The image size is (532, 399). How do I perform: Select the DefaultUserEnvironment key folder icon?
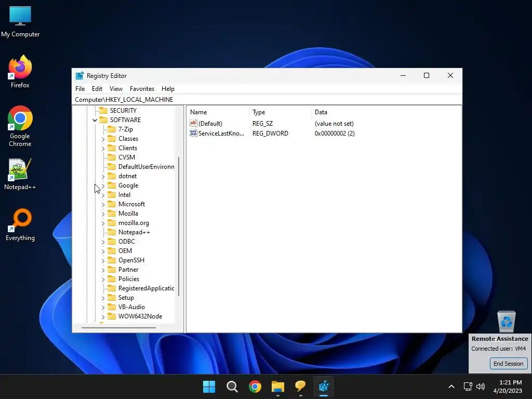click(112, 167)
